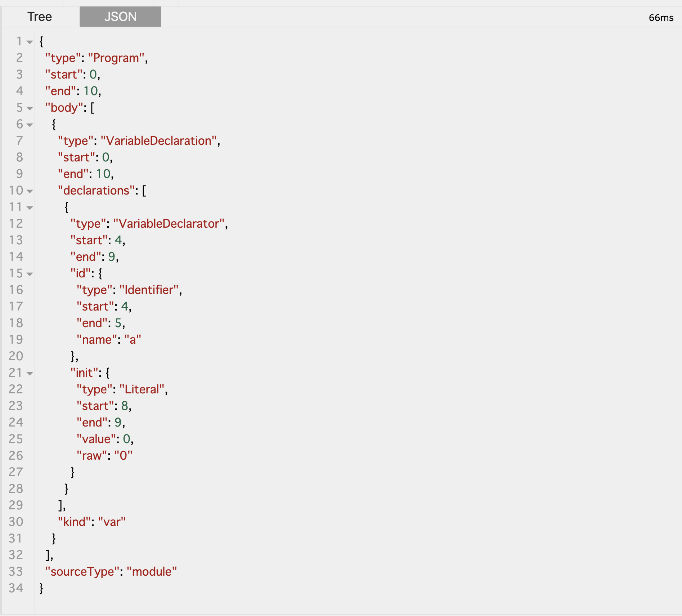
Task: Click the "start": 4 on line 13
Action: click(x=98, y=240)
